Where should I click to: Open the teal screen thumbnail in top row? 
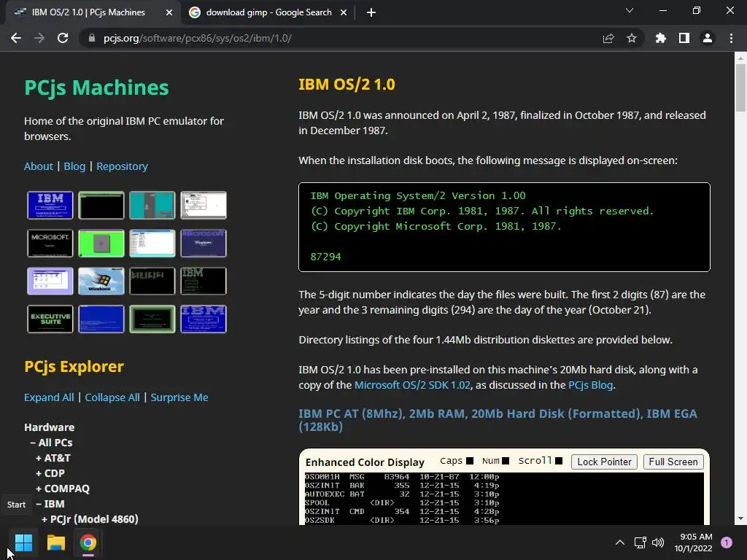click(152, 205)
